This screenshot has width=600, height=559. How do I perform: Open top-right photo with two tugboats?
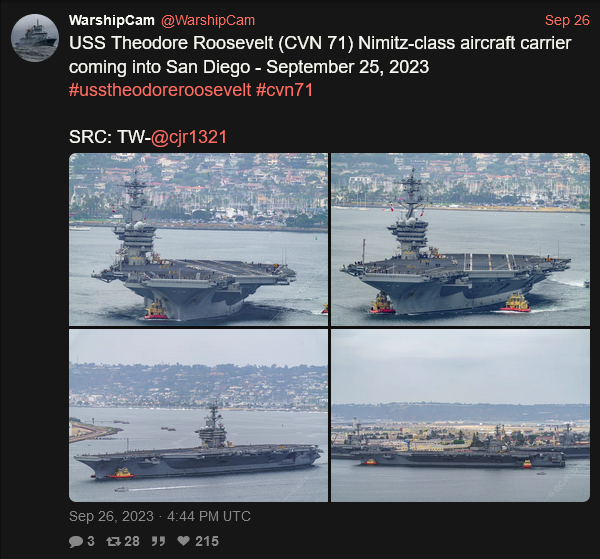[x=460, y=240]
